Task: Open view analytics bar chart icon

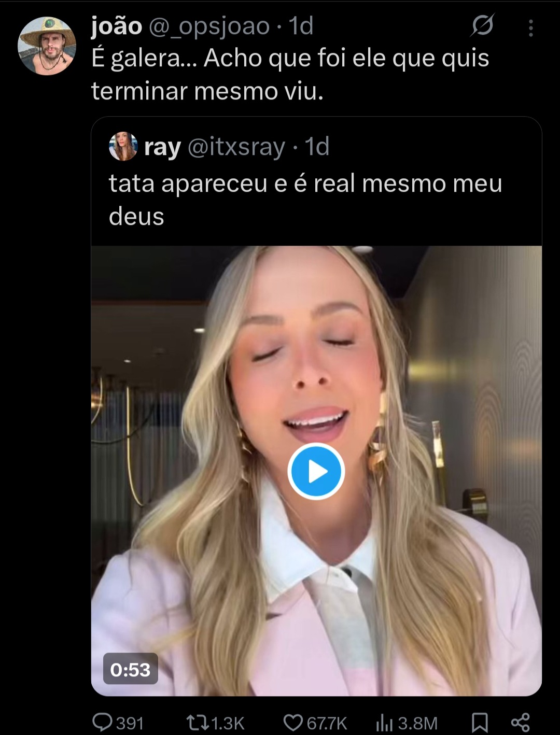Action: [x=384, y=722]
